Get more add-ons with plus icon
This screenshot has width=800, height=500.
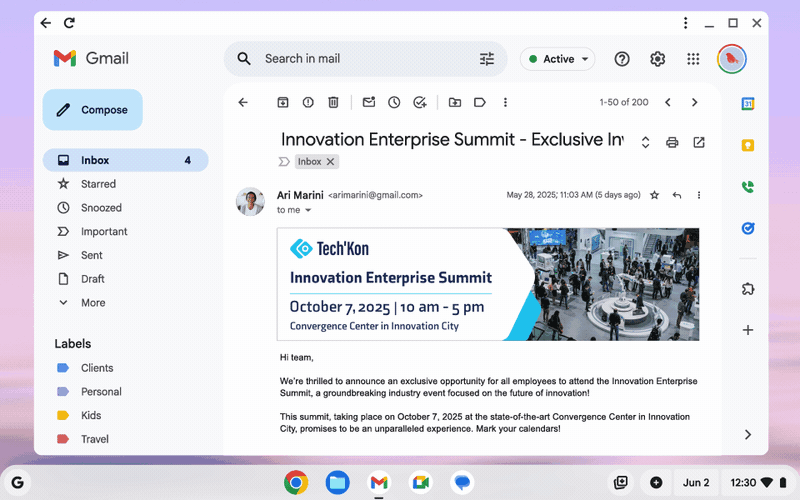click(748, 330)
